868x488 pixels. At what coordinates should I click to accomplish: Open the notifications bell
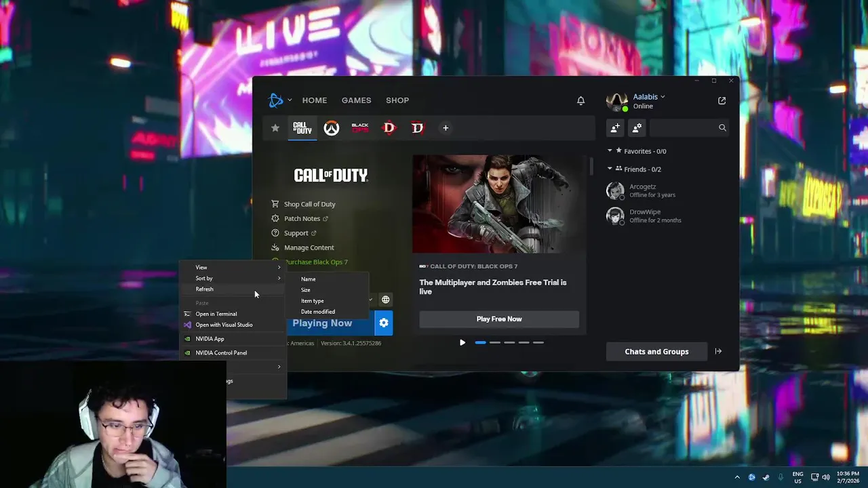(580, 100)
